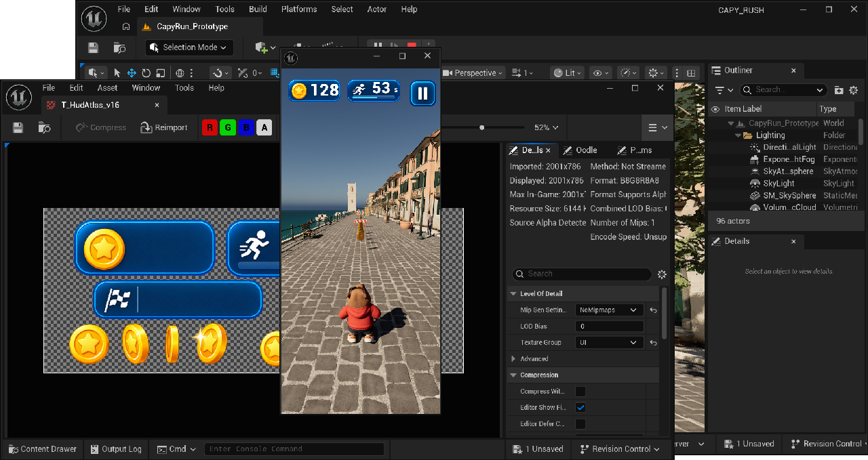Enable Compress Without Alpha checkbox
The image size is (868, 460).
(x=580, y=391)
